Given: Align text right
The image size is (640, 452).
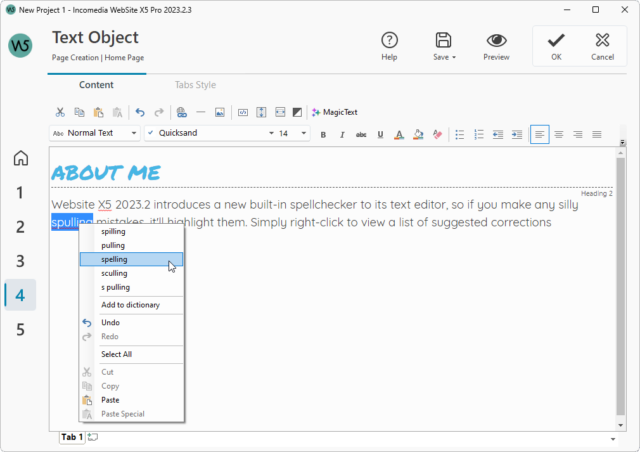Looking at the screenshot, I should pyautogui.click(x=578, y=134).
